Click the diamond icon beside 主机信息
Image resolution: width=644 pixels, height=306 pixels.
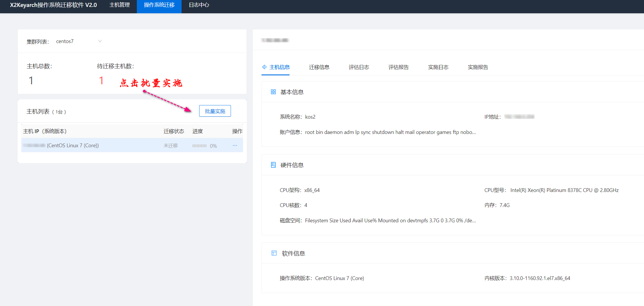point(264,67)
